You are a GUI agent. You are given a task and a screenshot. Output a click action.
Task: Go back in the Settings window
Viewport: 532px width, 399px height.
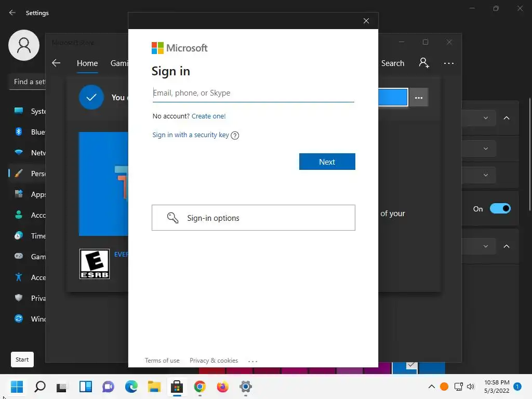tap(12, 12)
